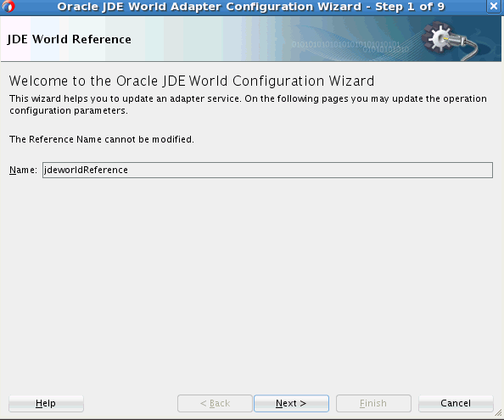504x420 pixels.
Task: Click the Name: label
Action: pos(23,170)
